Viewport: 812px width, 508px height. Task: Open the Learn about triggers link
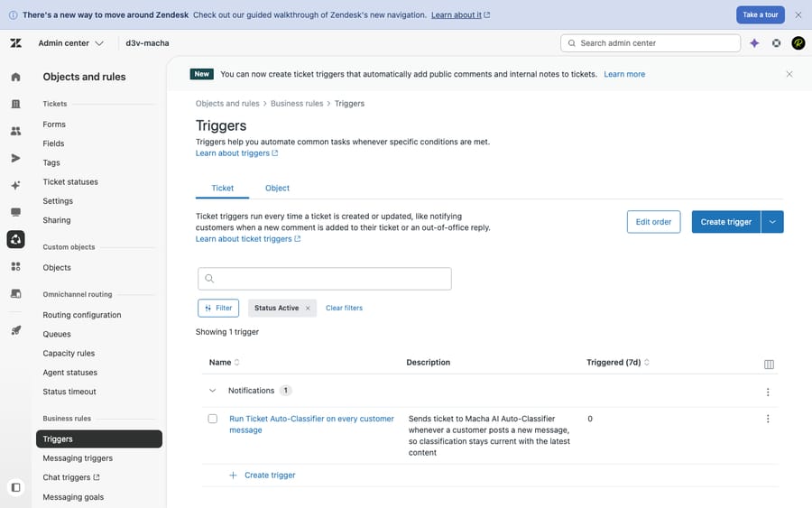pos(236,153)
